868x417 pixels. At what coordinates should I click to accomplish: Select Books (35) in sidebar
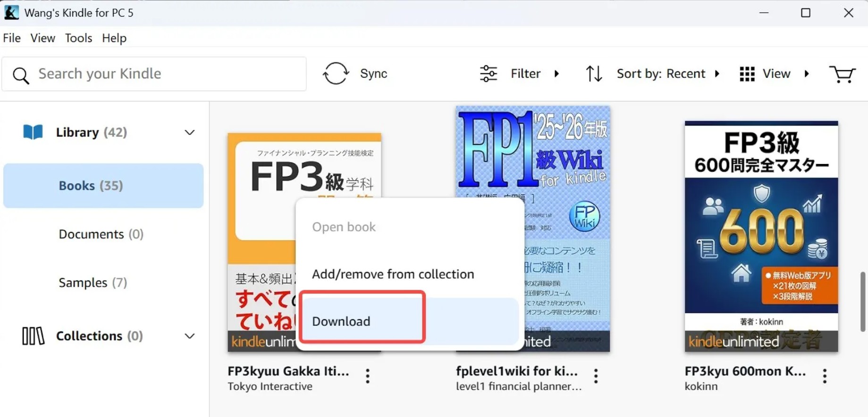(103, 186)
